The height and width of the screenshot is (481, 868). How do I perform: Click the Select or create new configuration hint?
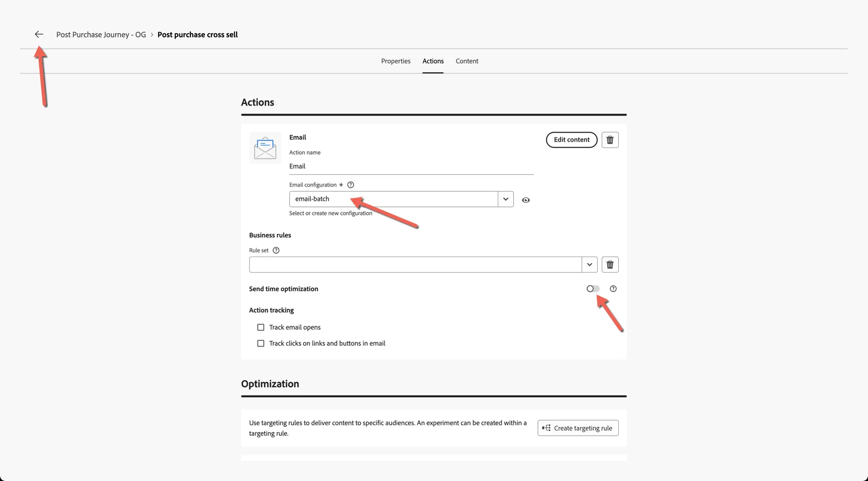pos(331,213)
